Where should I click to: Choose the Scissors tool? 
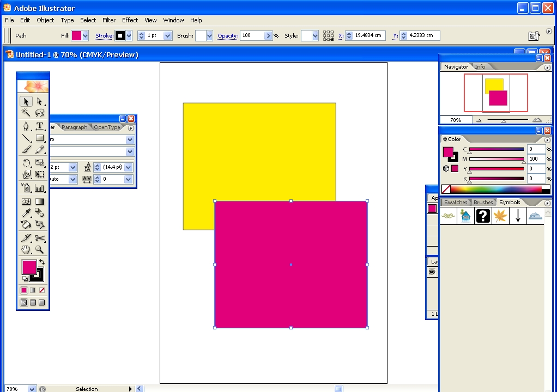(x=40, y=238)
